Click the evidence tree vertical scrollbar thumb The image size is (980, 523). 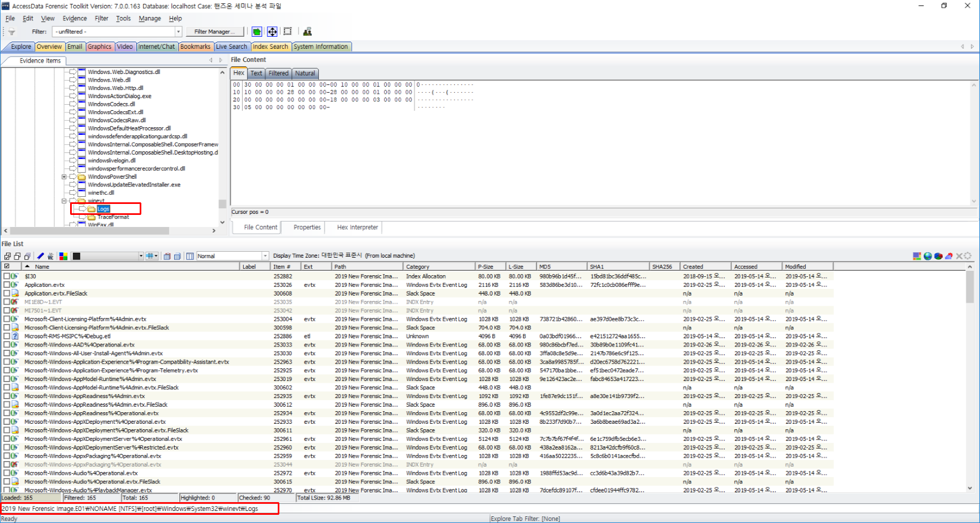222,204
